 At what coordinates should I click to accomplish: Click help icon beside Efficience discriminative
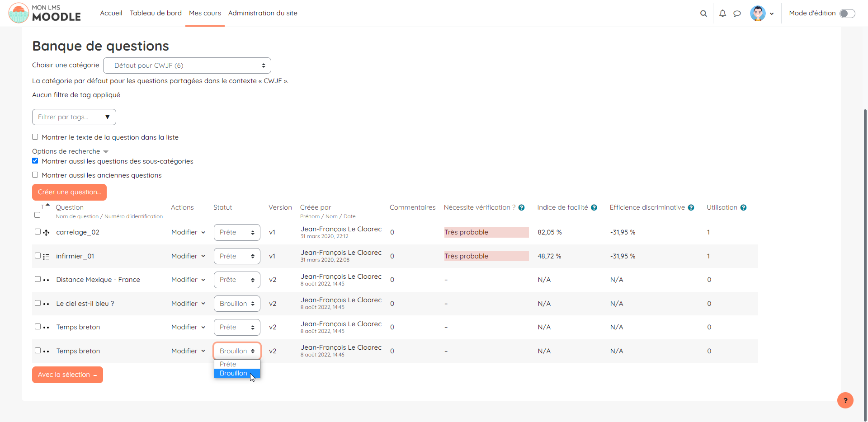coord(691,208)
